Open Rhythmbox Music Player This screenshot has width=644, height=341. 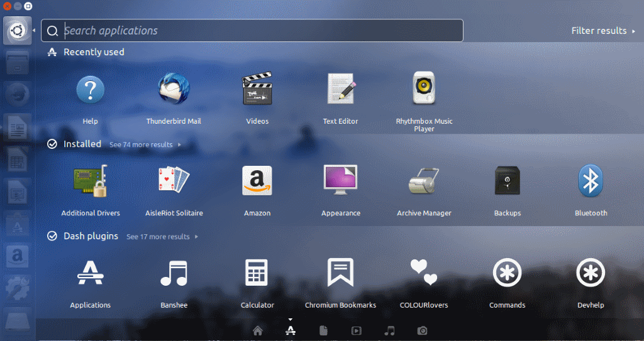click(424, 88)
